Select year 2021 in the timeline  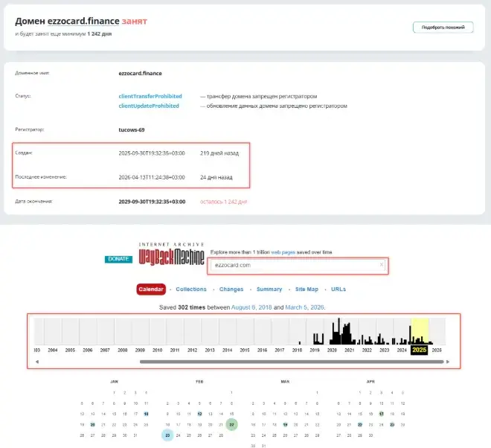coord(350,350)
